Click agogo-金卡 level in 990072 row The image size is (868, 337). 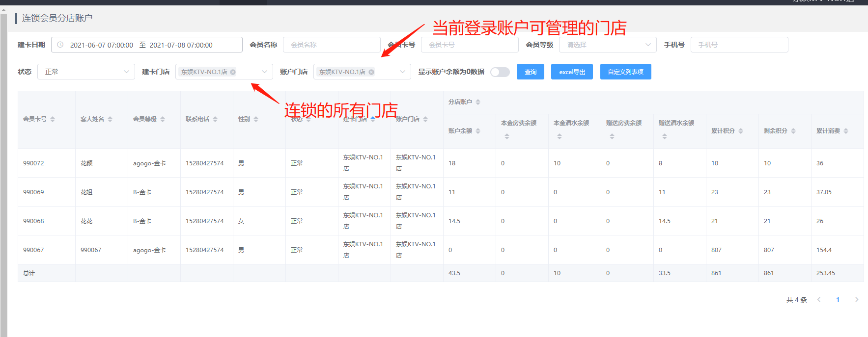coord(149,163)
